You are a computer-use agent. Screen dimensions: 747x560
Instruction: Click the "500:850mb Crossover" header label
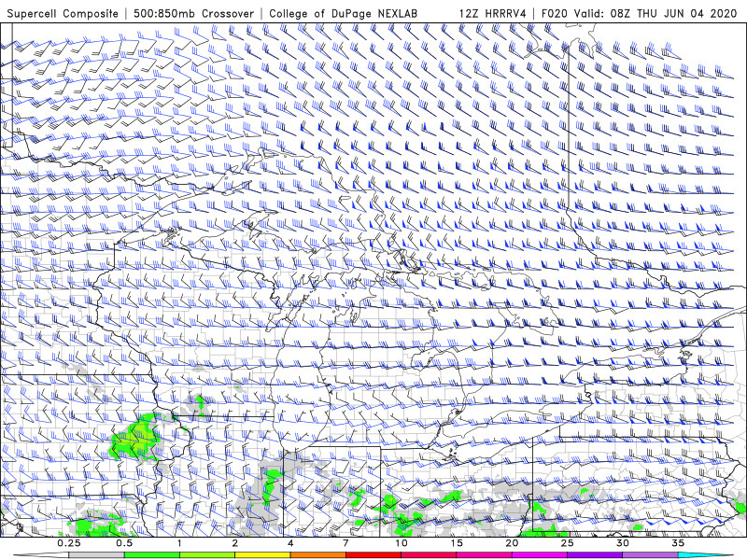click(194, 13)
